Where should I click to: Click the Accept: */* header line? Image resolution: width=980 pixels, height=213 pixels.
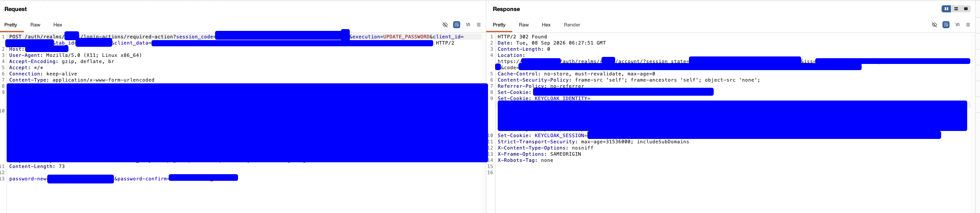[26, 67]
